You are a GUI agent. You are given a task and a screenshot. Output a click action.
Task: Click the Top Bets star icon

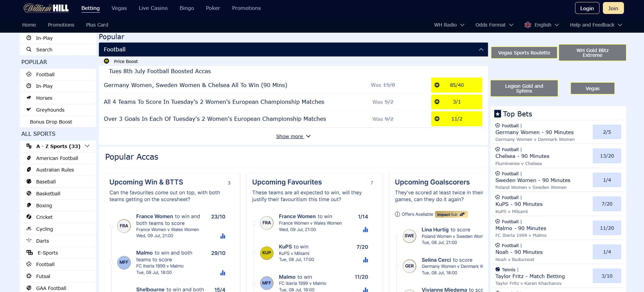[x=498, y=114]
